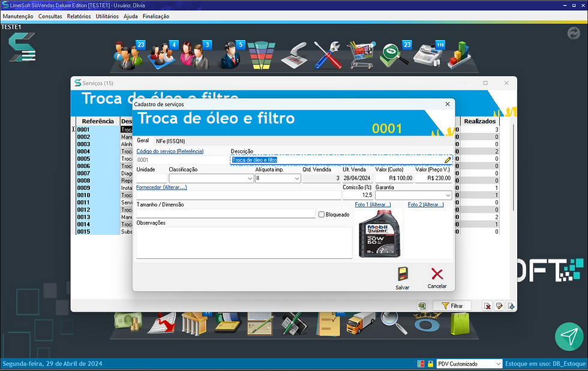Select row 0015 in Serviços list

tap(98, 231)
